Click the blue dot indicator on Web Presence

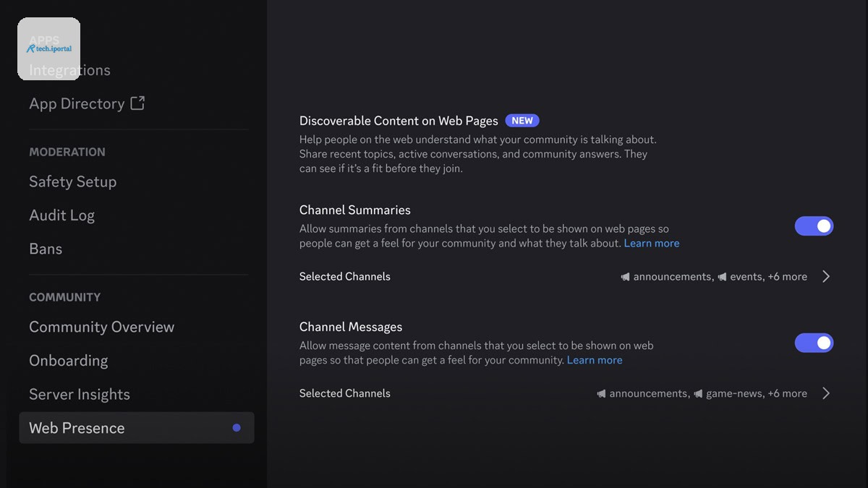[237, 428]
